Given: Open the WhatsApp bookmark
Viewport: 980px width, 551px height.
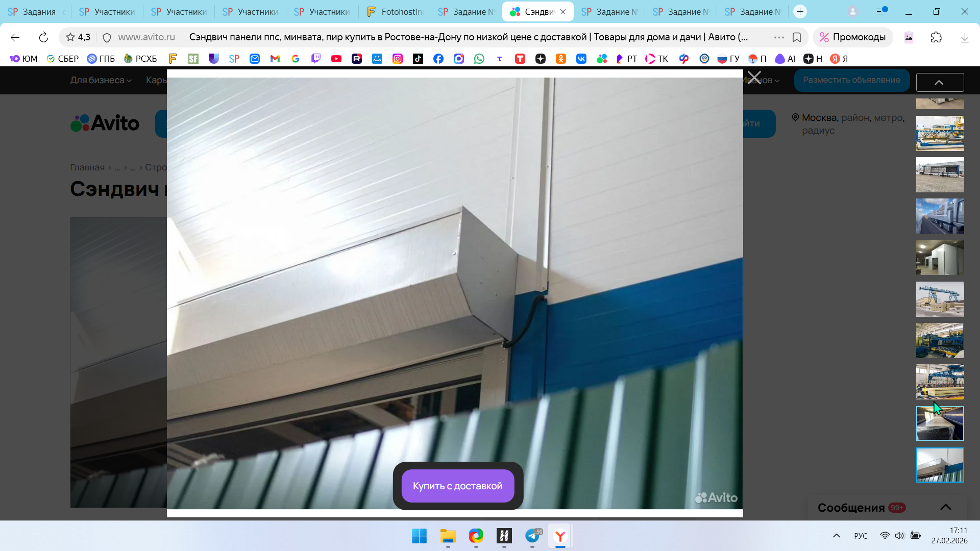Looking at the screenshot, I should [479, 59].
